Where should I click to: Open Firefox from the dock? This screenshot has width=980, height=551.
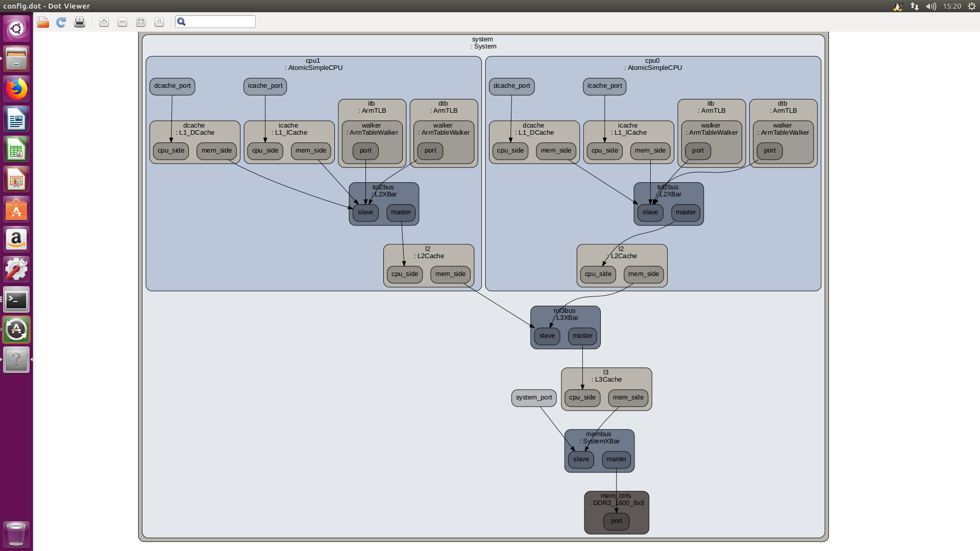[x=16, y=89]
